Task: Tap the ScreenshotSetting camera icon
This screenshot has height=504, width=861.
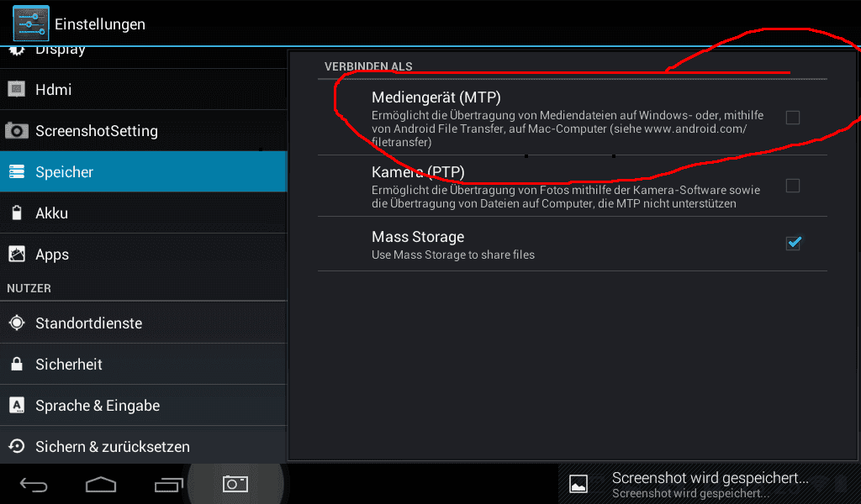Action: [x=17, y=130]
